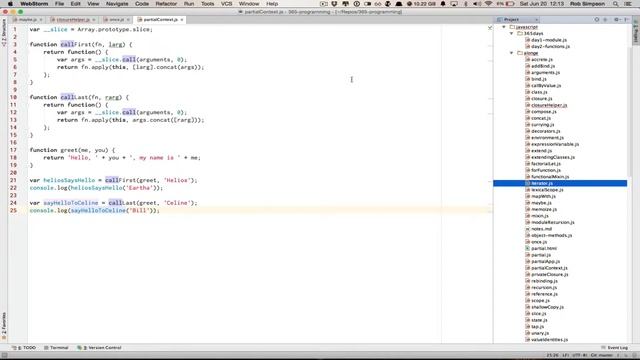Switch to the closureHelper.js editor tab
This screenshot has height=360, width=640.
(73, 20)
